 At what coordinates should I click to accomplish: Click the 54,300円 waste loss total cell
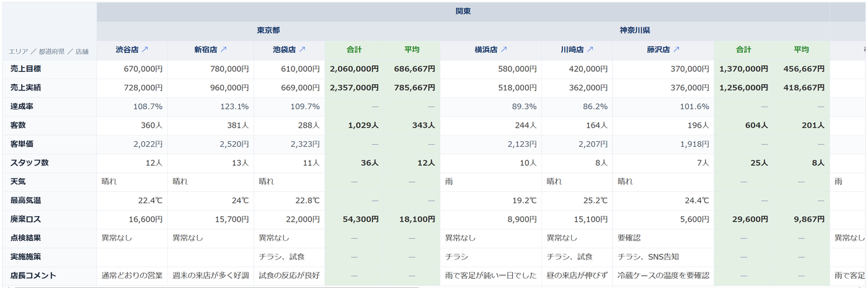[x=354, y=219]
